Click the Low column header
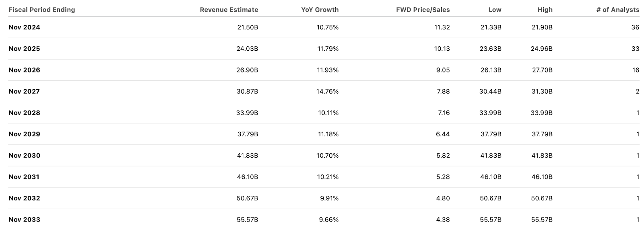 [495, 10]
